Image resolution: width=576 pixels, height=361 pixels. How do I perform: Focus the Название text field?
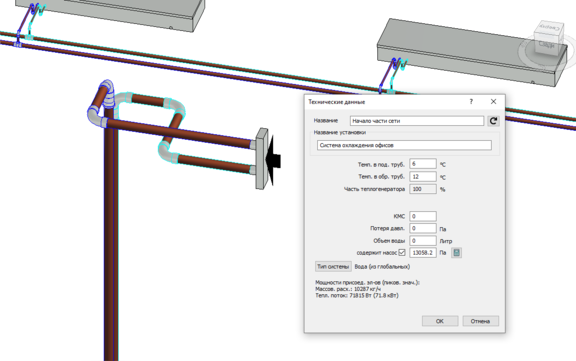coord(417,121)
